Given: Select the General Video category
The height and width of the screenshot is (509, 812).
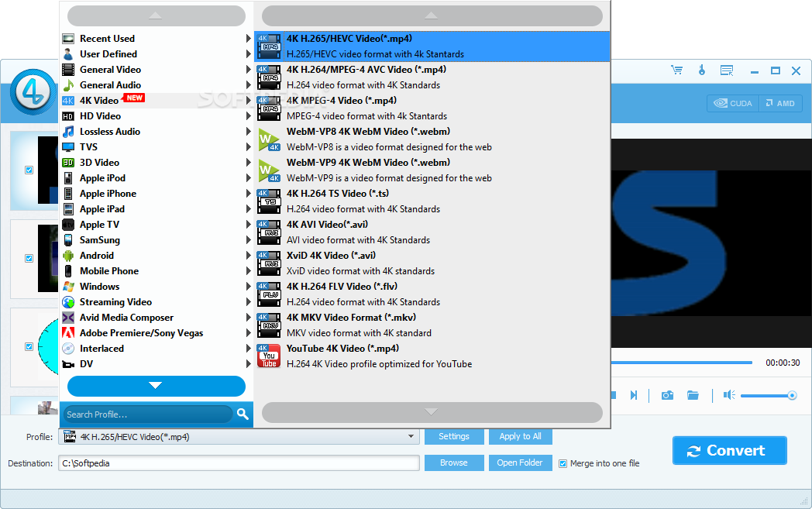Looking at the screenshot, I should point(157,70).
